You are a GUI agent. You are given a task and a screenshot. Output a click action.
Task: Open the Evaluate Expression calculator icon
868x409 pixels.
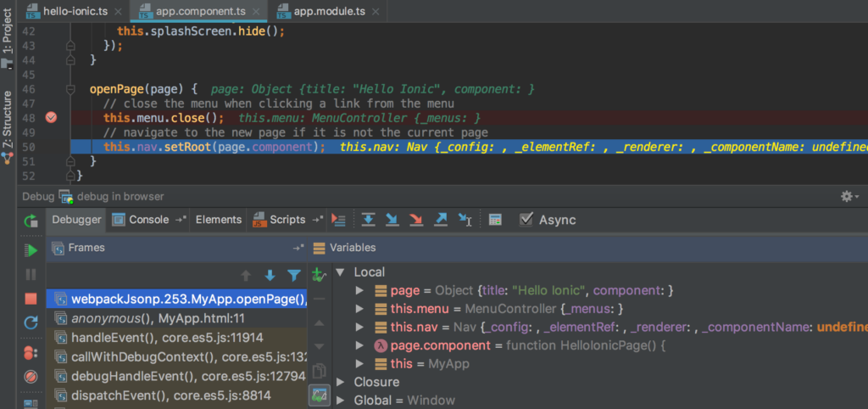[495, 220]
